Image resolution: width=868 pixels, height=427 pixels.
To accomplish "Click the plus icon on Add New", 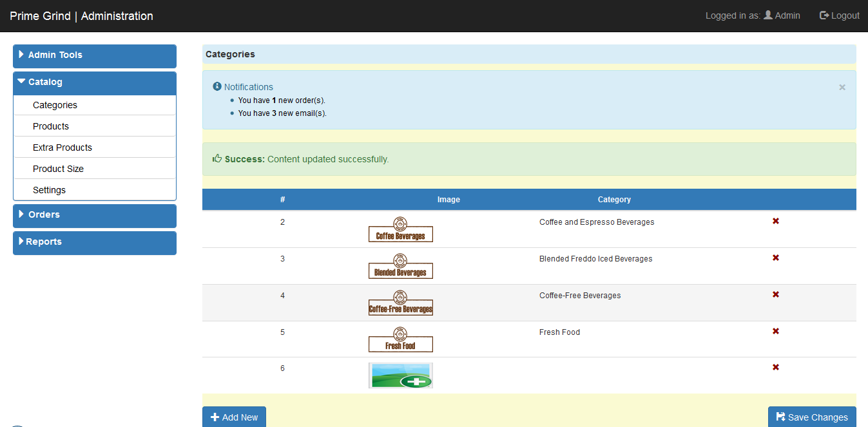I will point(214,417).
